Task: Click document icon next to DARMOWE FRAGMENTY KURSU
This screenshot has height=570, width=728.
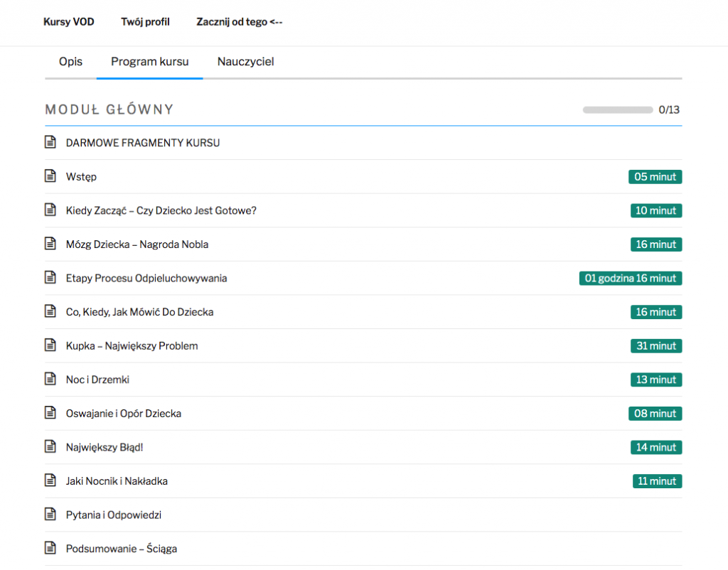Action: pos(50,143)
